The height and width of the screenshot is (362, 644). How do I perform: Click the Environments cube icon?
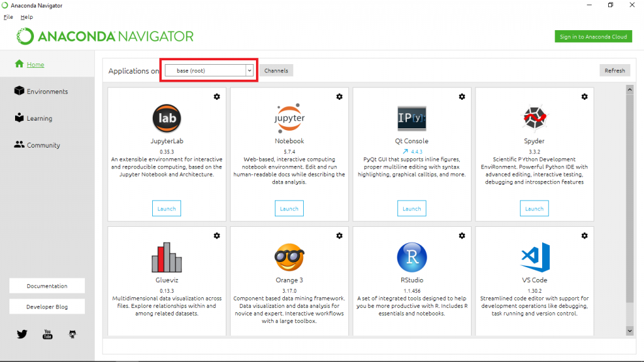19,90
